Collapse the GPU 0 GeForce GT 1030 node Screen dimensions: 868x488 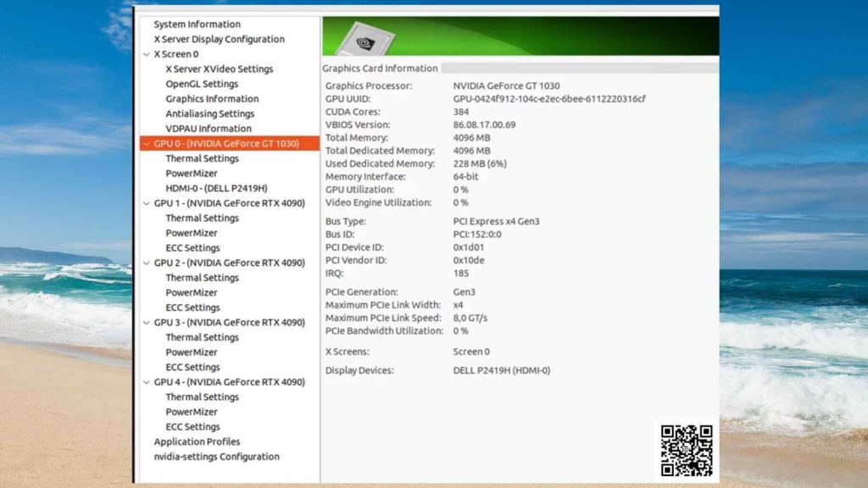pos(146,144)
